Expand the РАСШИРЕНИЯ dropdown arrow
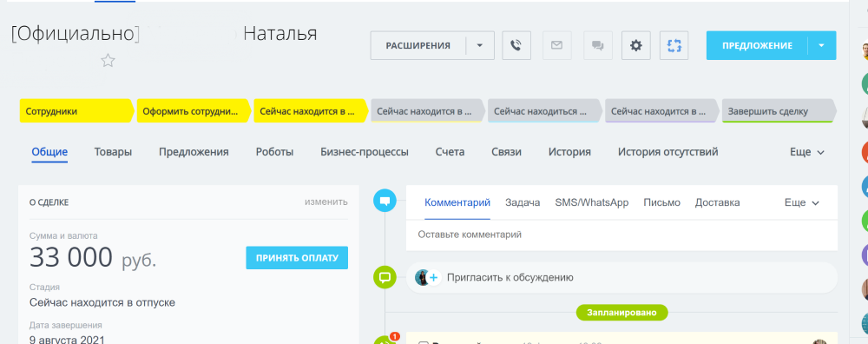Image resolution: width=868 pixels, height=344 pixels. click(x=480, y=45)
